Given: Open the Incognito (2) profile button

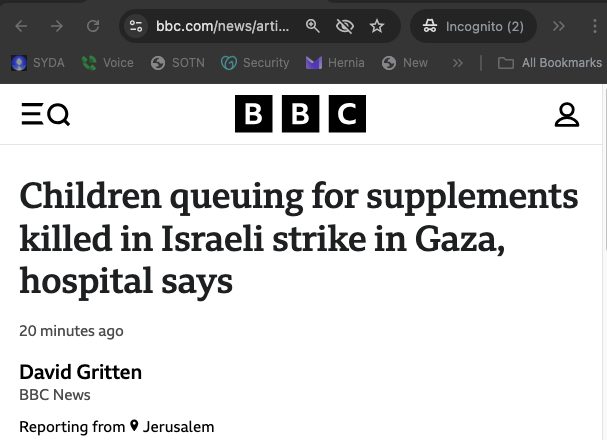Looking at the screenshot, I should (x=474, y=26).
